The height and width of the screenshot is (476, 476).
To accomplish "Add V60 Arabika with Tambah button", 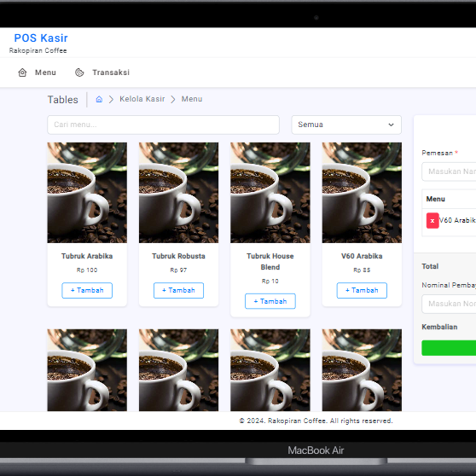I will point(362,291).
